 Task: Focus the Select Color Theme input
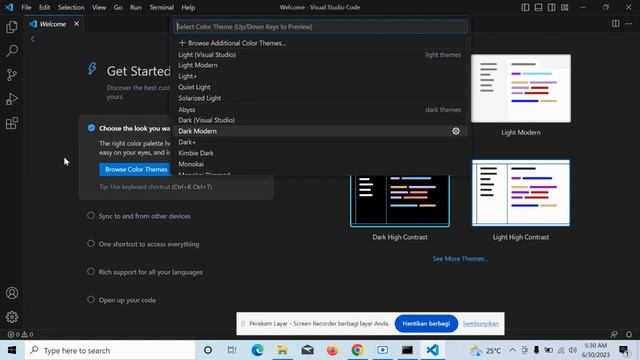[320, 27]
